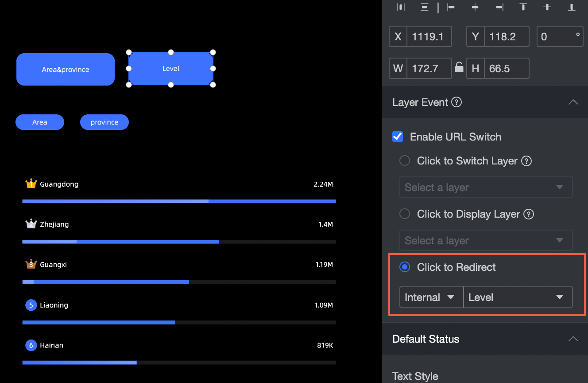588x383 pixels.
Task: Align selection to right edge
Action: pos(499,7)
